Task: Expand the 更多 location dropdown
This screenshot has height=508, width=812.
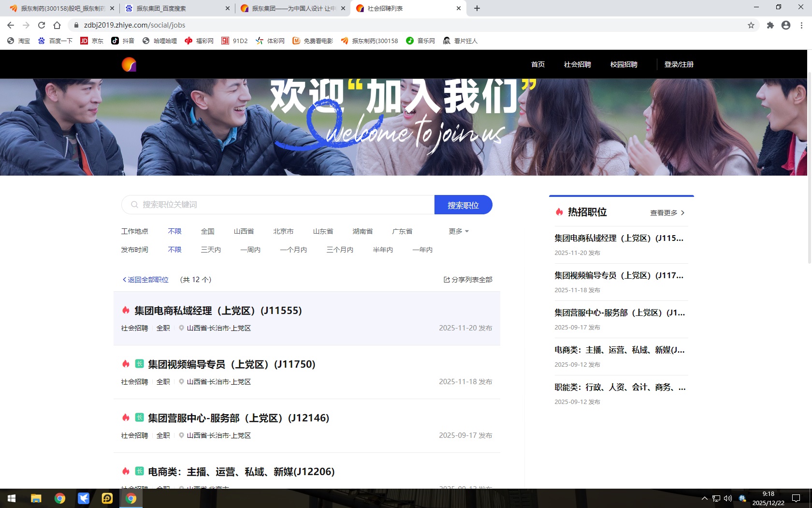Action: coord(459,231)
